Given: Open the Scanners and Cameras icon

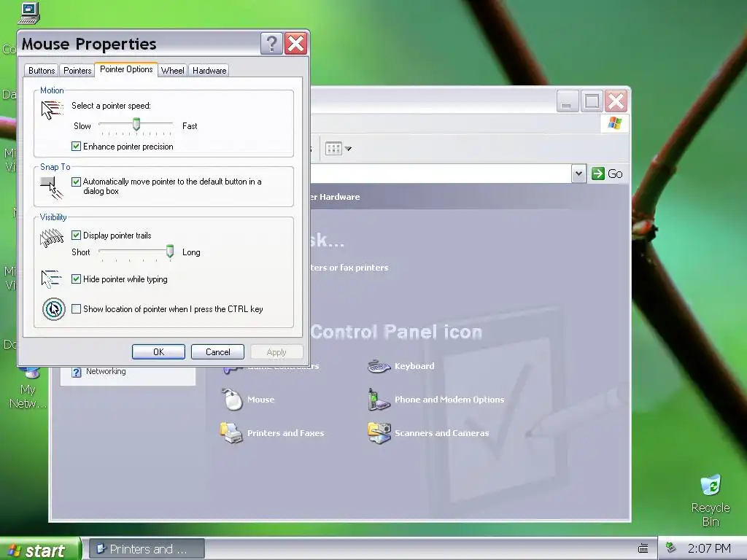Looking at the screenshot, I should pyautogui.click(x=379, y=433).
